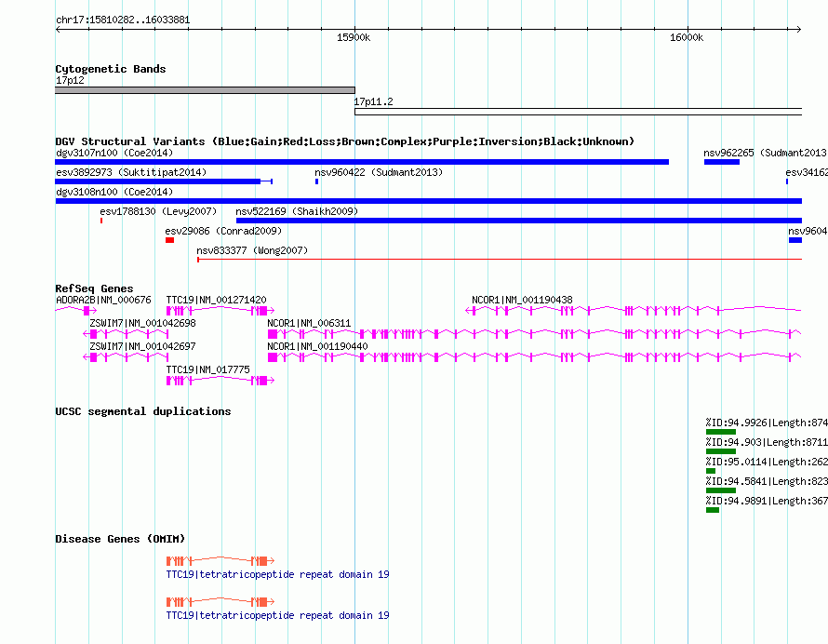The image size is (828, 644).
Task: Click the gray 17p12 band bar
Action: (x=205, y=90)
